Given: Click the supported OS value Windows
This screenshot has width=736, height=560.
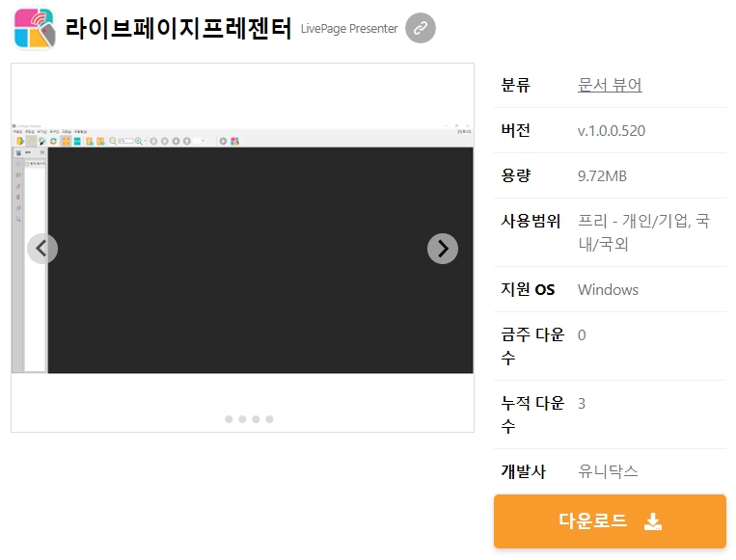Looking at the screenshot, I should [x=608, y=289].
